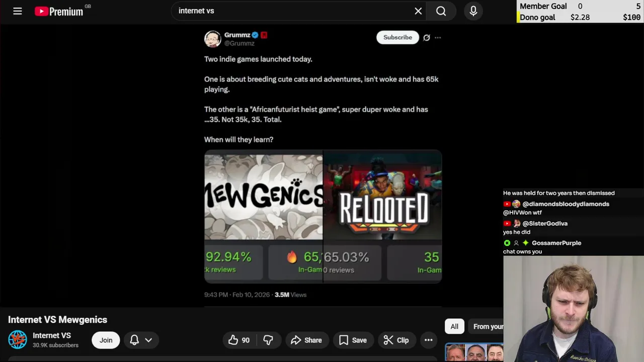Click the Share button
The width and height of the screenshot is (644, 362).
[x=306, y=340]
